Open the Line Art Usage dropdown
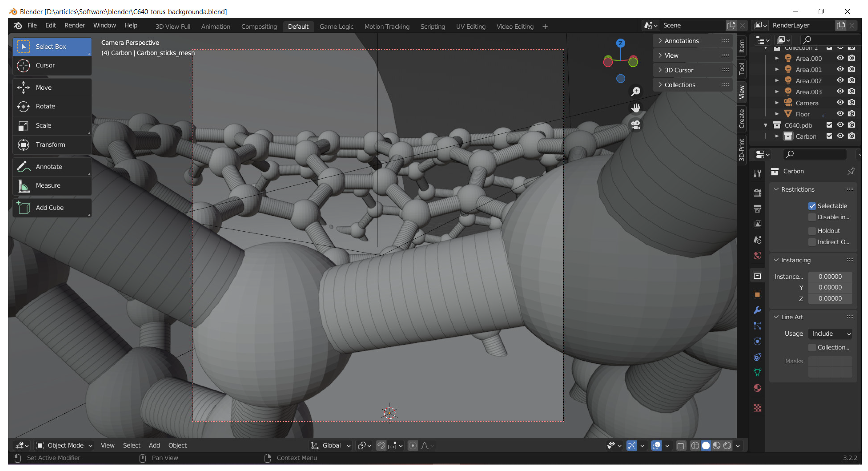Image resolution: width=868 pixels, height=471 pixels. (830, 334)
